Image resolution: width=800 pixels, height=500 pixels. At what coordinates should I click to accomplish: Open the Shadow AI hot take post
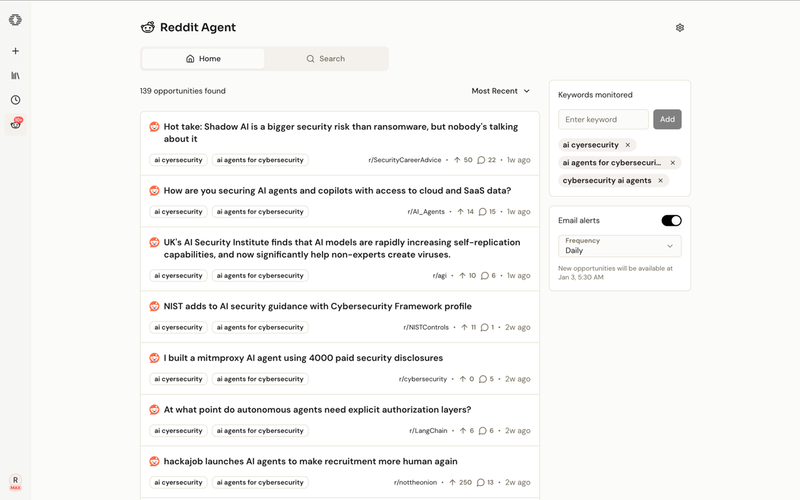pos(340,133)
